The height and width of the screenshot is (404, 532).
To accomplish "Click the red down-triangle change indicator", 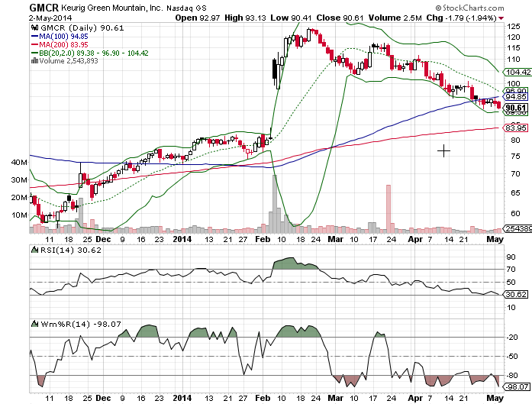I will pos(501,18).
